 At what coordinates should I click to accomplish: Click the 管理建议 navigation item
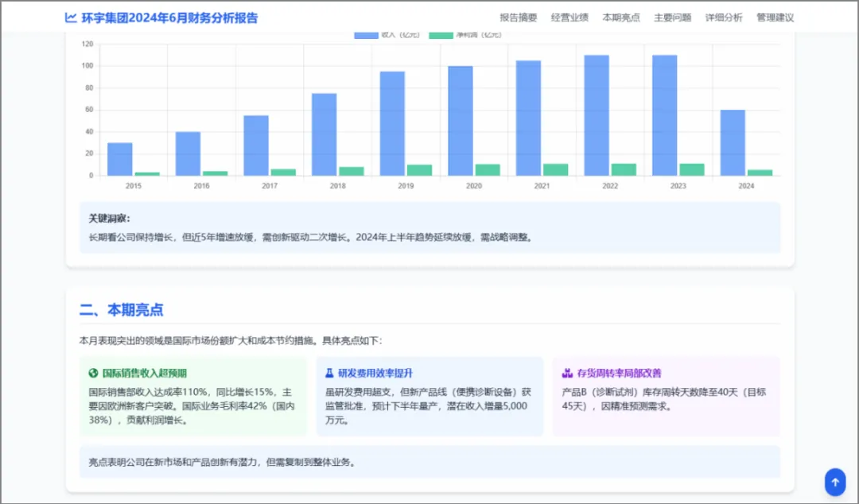coord(775,17)
